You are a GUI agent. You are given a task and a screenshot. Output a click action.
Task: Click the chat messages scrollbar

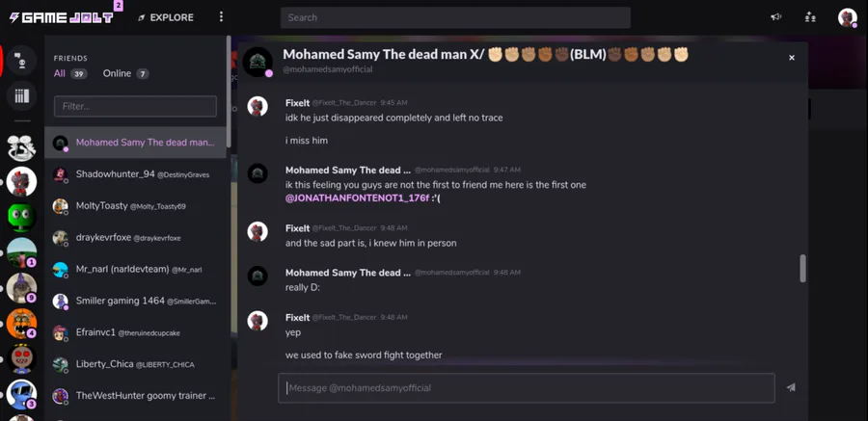(802, 269)
